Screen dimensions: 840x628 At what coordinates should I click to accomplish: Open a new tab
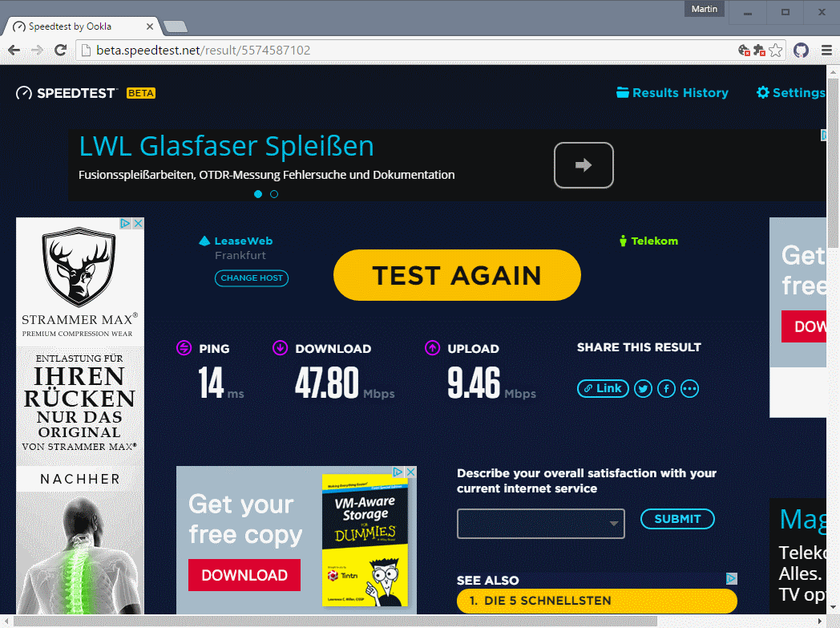pos(175,26)
